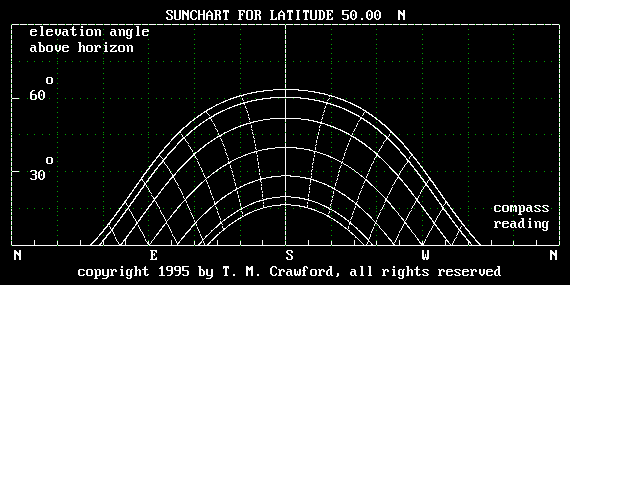Select the 60 degree elevation label
Image resolution: width=640 pixels, height=480 pixels.
[x=37, y=96]
